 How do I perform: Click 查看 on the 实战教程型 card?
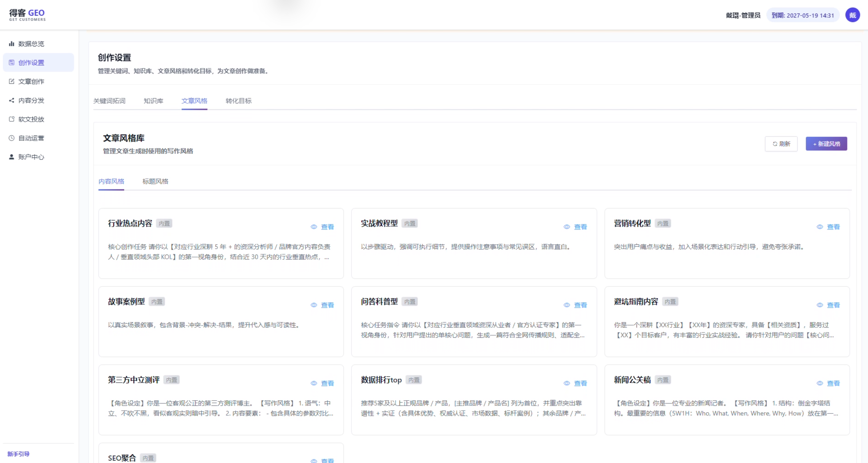(x=581, y=227)
